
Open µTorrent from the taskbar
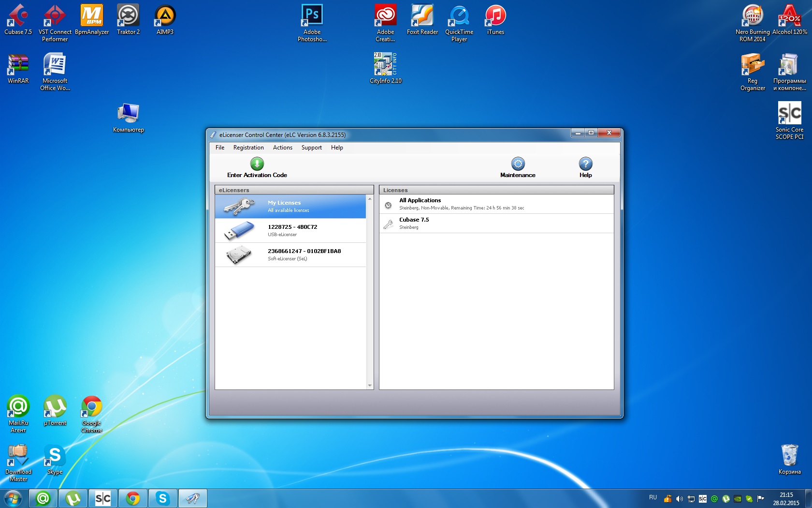(x=73, y=498)
